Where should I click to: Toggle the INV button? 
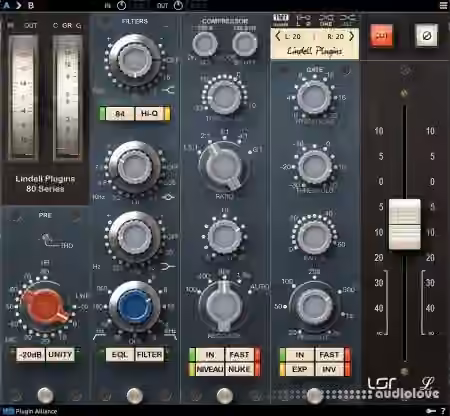coord(329,369)
